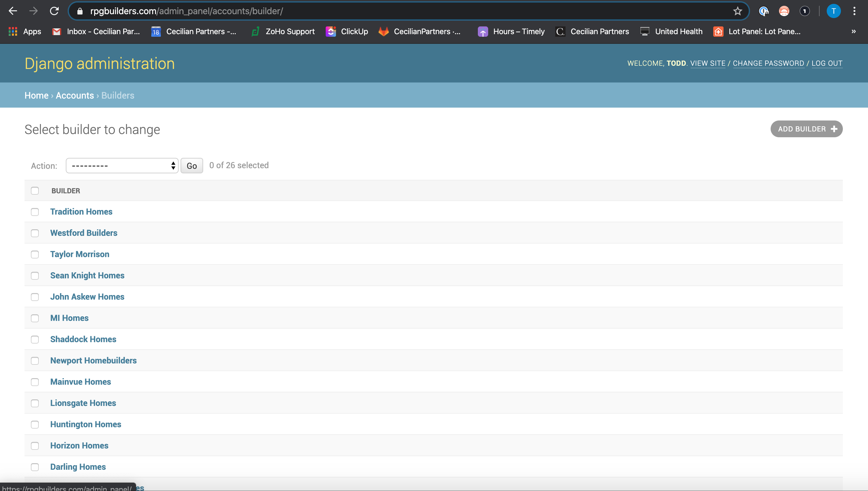Click the Chrome profile avatar T

(833, 11)
